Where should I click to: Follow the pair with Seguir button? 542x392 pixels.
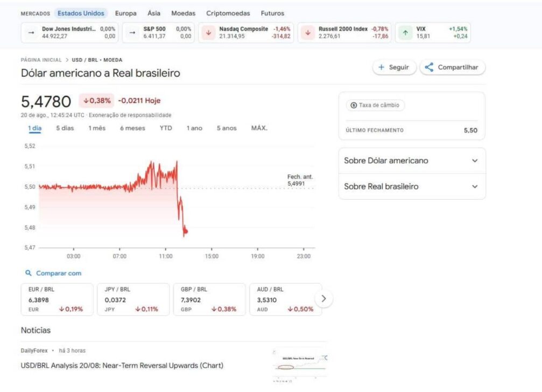click(394, 67)
